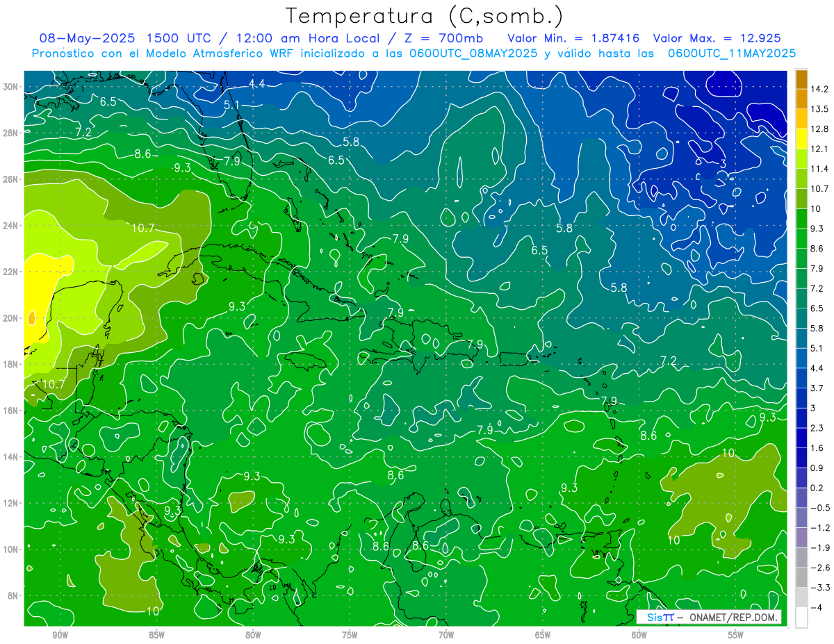Click the 5.1 contour label on map
The image size is (834, 644).
(232, 105)
